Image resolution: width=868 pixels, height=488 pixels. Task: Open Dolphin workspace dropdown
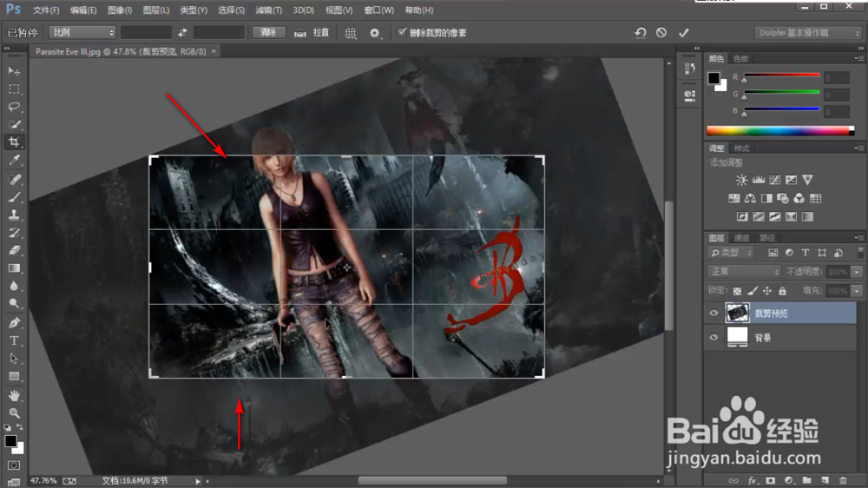809,33
